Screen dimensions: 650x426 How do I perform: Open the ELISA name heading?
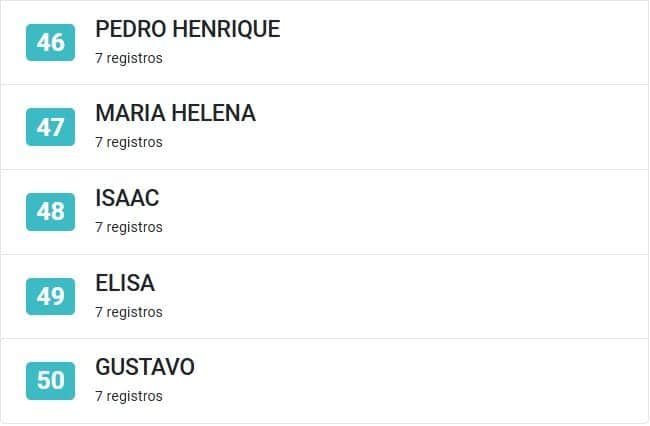125,283
